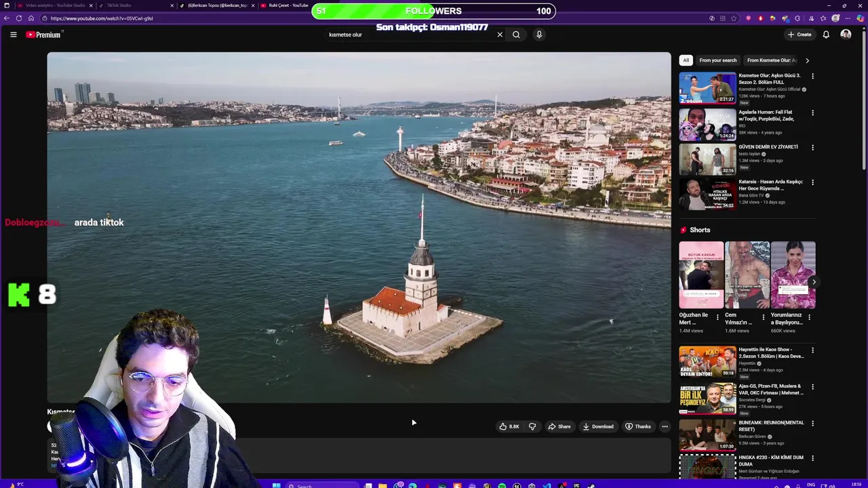
Task: Go back in browser
Action: (7, 18)
